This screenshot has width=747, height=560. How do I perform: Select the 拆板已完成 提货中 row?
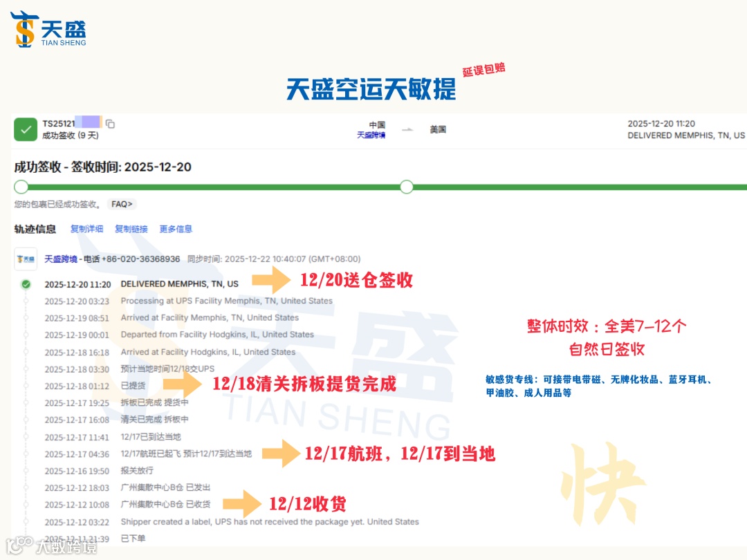tap(117, 403)
